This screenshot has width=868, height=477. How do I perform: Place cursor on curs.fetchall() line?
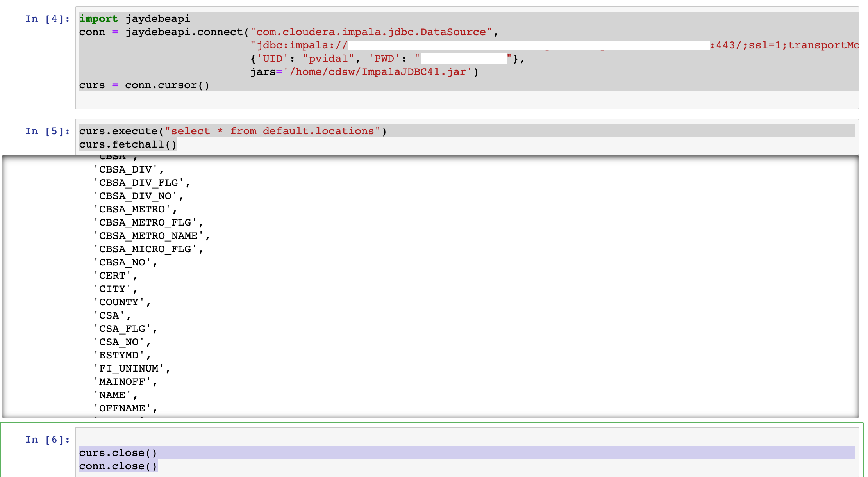(128, 144)
